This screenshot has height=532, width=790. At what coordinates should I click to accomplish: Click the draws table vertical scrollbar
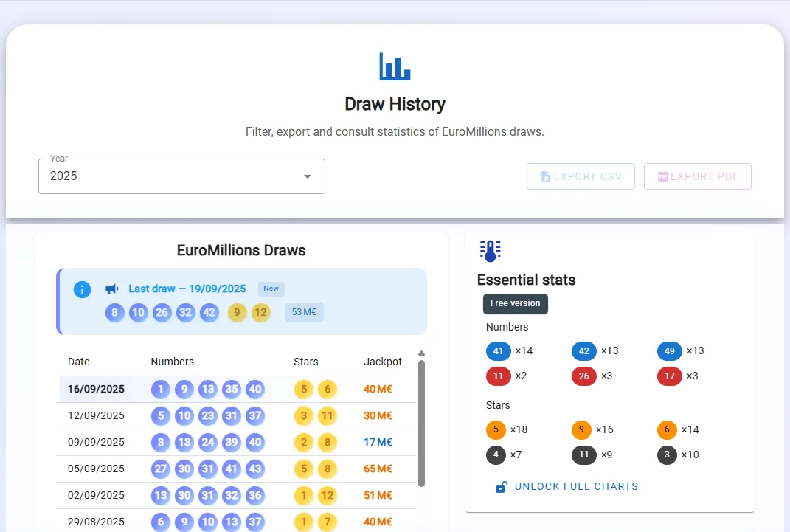[x=421, y=423]
